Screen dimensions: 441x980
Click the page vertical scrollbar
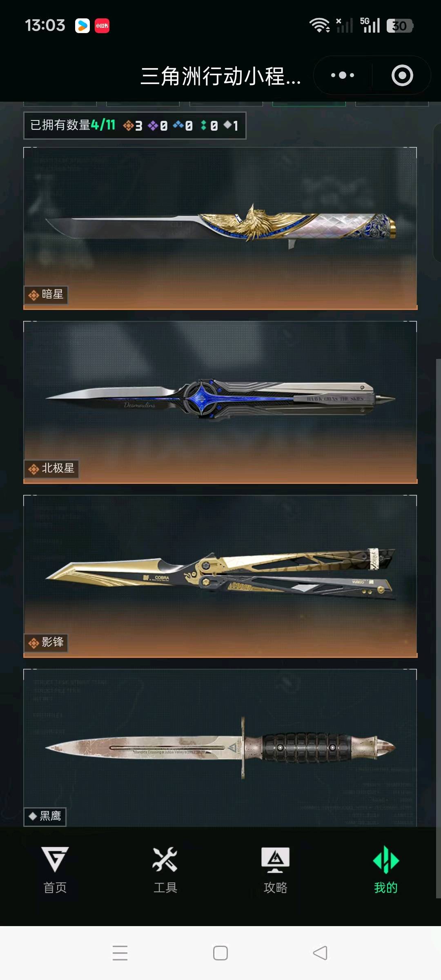(x=438, y=629)
